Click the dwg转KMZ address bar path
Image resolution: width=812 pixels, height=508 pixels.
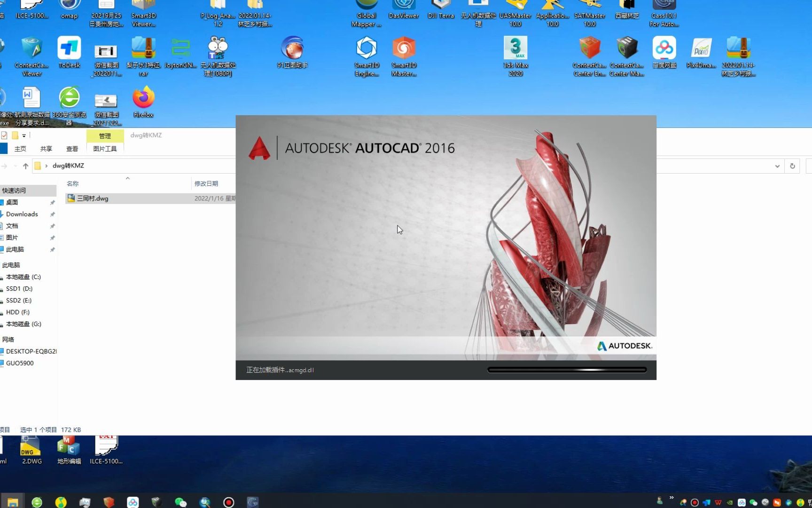[x=68, y=166]
